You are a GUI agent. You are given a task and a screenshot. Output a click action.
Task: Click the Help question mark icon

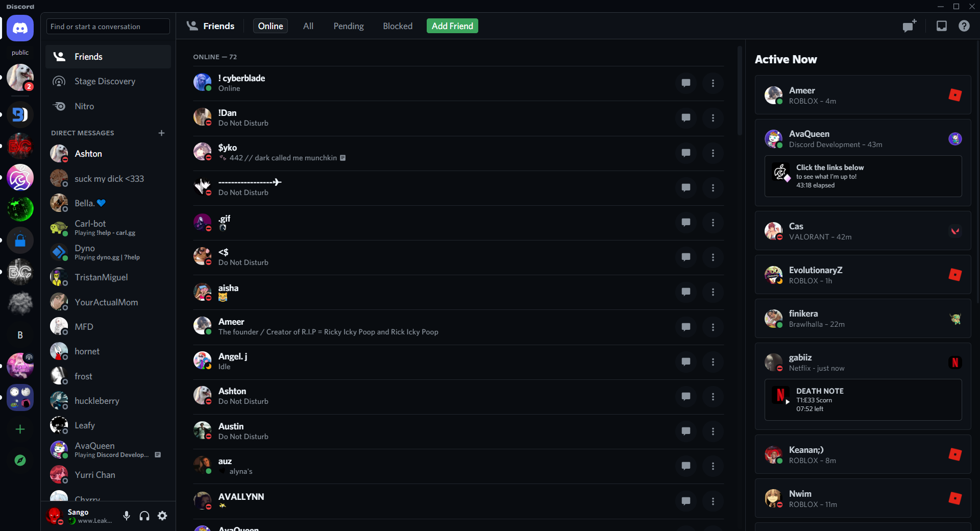pyautogui.click(x=964, y=26)
